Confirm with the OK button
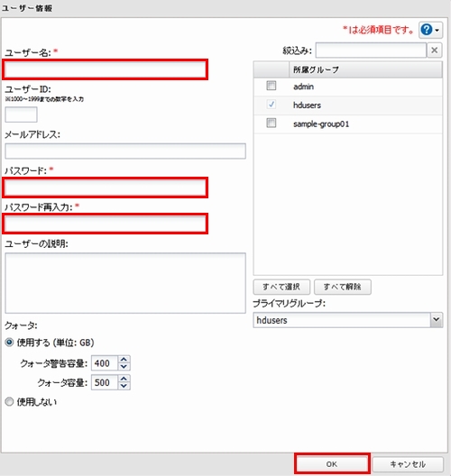 click(332, 464)
